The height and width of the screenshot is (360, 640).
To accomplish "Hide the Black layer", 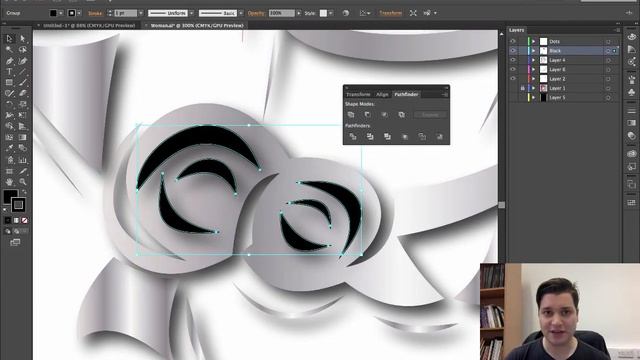I will (513, 51).
